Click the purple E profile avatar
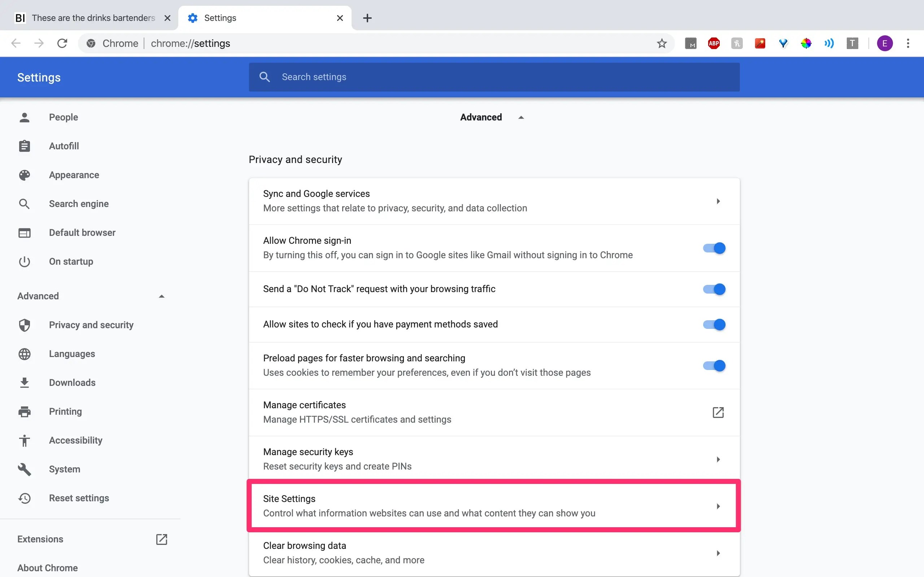The image size is (924, 577). pyautogui.click(x=884, y=43)
